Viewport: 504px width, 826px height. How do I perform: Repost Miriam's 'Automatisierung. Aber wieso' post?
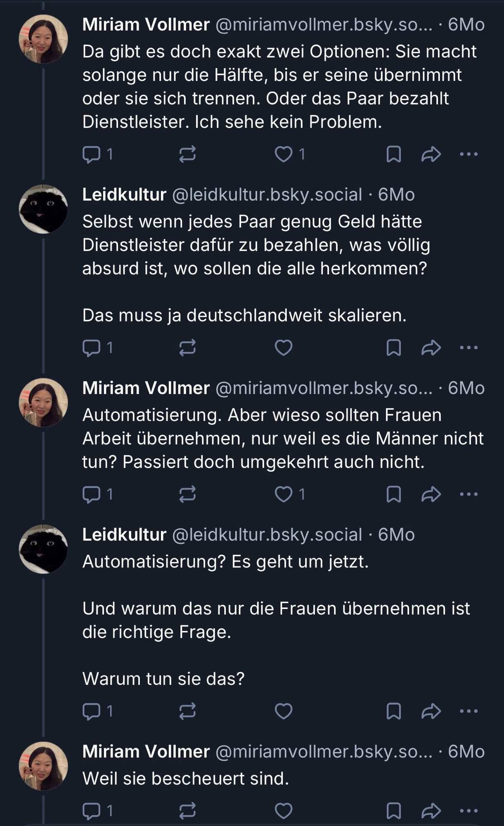[187, 494]
